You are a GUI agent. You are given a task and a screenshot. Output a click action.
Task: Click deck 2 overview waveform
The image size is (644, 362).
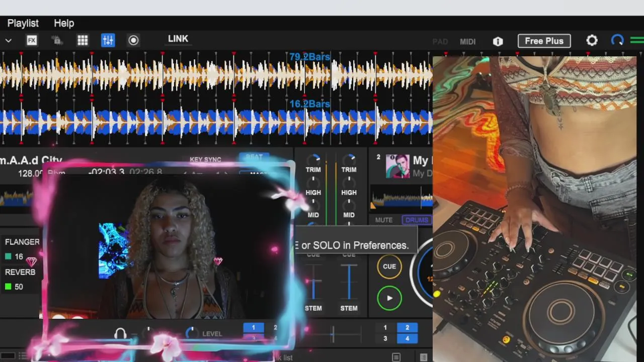401,198
